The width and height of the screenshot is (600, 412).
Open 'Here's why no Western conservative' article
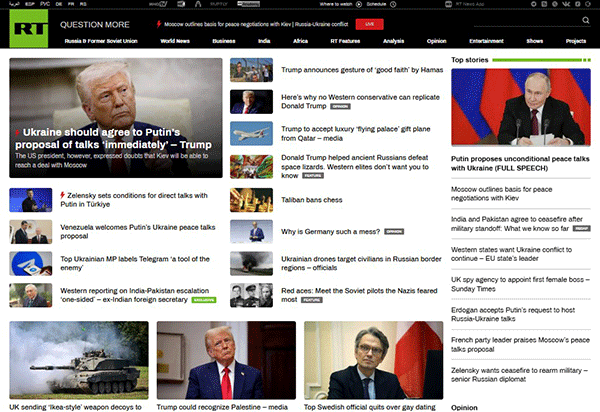pos(360,101)
